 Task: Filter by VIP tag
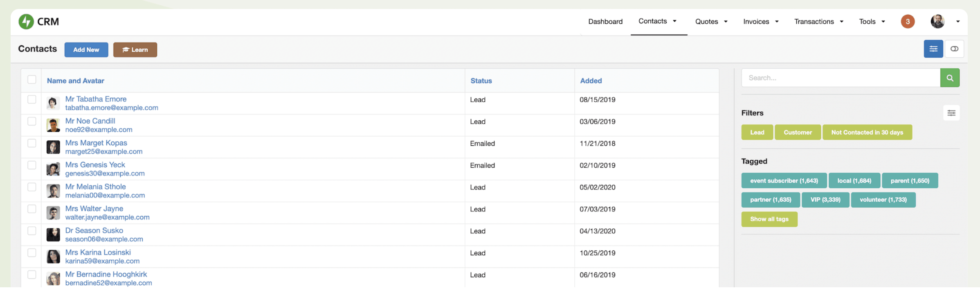pos(825,200)
